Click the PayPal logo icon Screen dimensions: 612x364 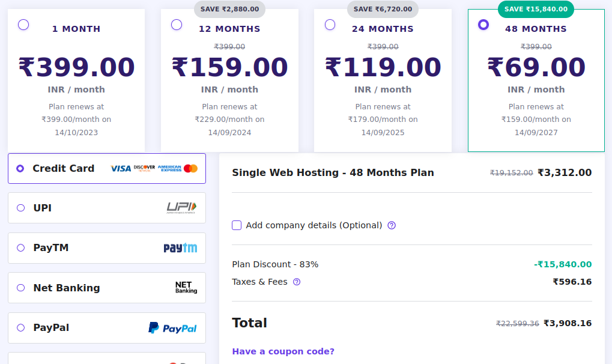[x=173, y=328]
